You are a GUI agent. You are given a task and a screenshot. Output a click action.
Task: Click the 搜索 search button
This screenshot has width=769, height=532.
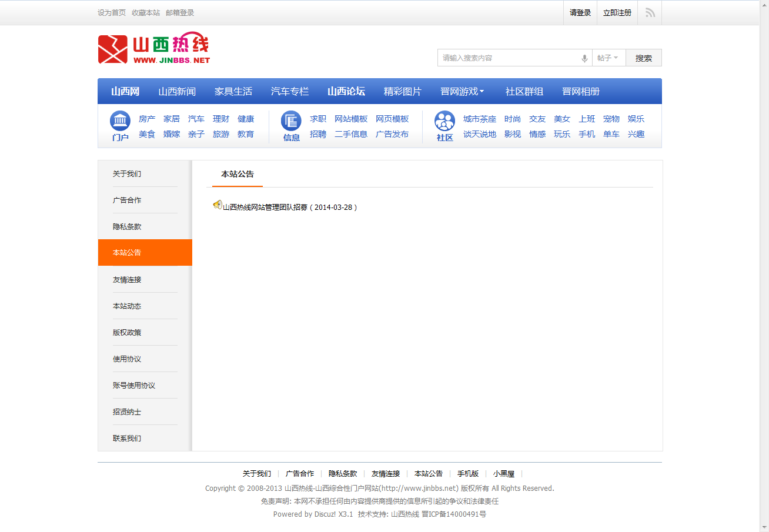coord(643,58)
